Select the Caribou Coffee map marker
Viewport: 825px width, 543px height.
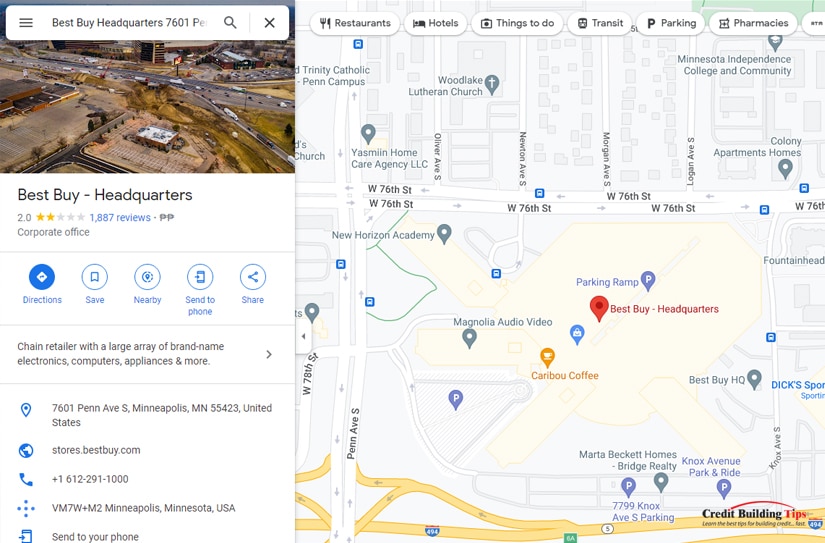tap(547, 357)
